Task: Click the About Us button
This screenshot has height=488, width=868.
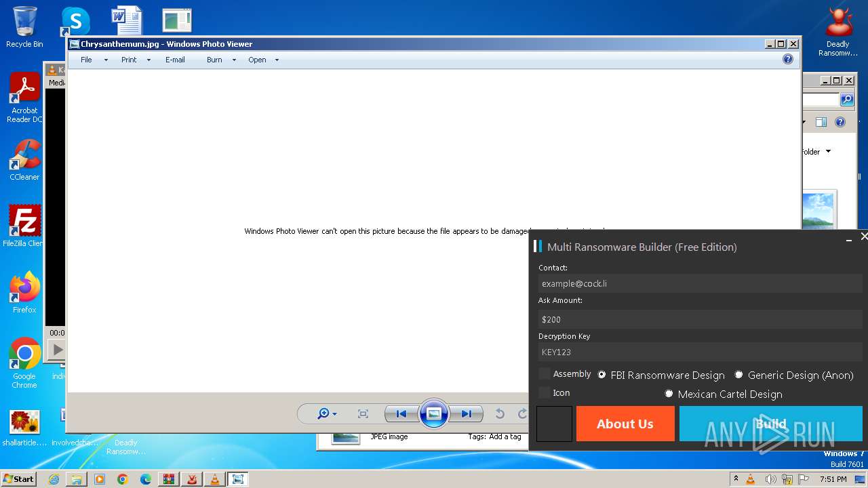Action: (625, 424)
